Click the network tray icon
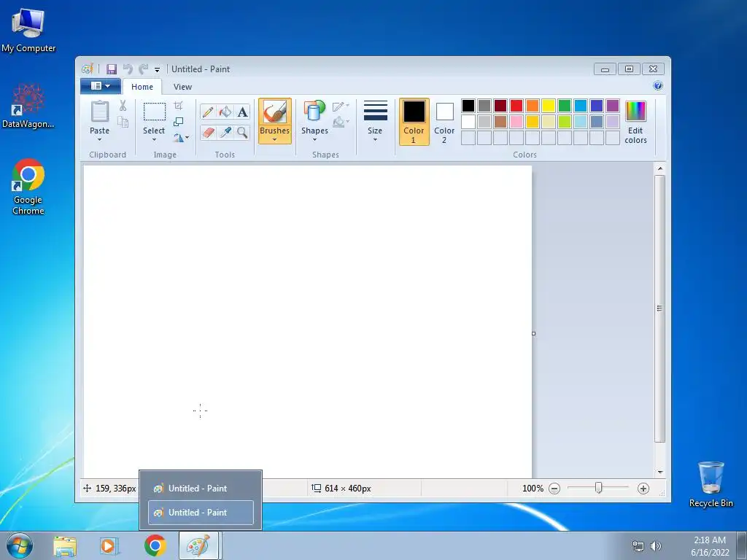The height and width of the screenshot is (560, 747). click(x=638, y=546)
